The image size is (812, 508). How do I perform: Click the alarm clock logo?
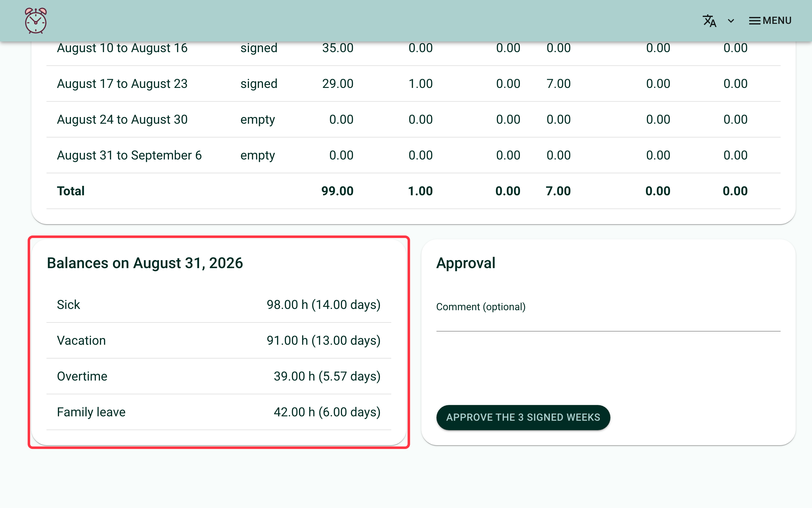pyautogui.click(x=35, y=21)
